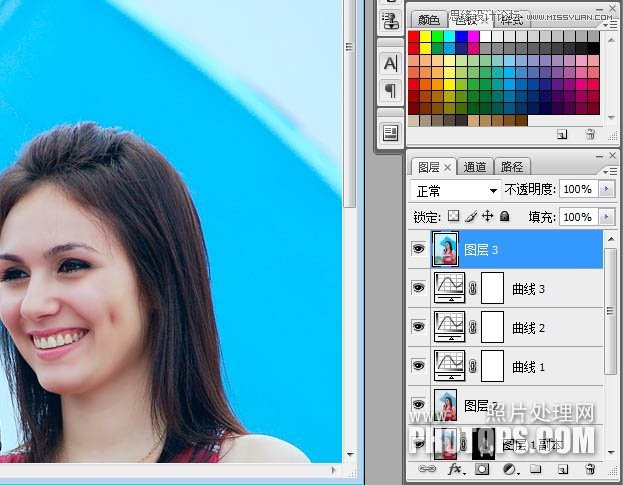Viewport: 623px width, 485px height.
Task: Open the Paragraph panel icon
Action: pos(390,91)
